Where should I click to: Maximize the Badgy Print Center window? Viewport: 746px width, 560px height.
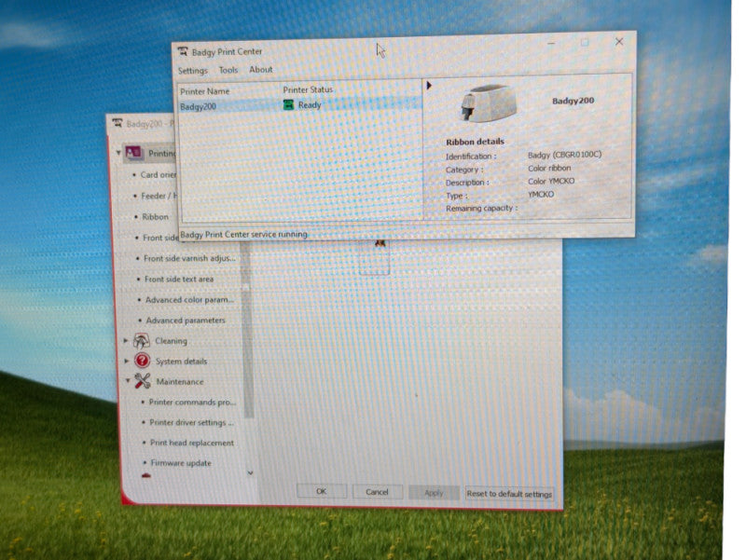(585, 42)
